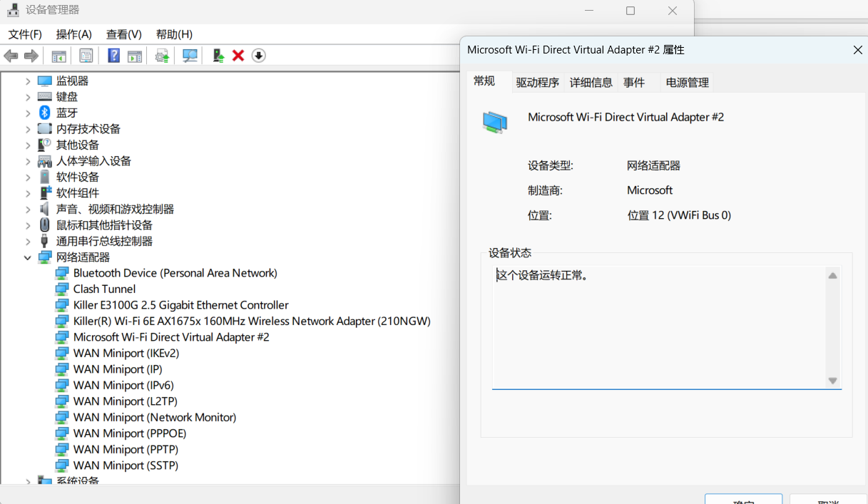
Task: Click the speaker icon beside 声音、视频和游戏控制器
Action: pos(45,209)
